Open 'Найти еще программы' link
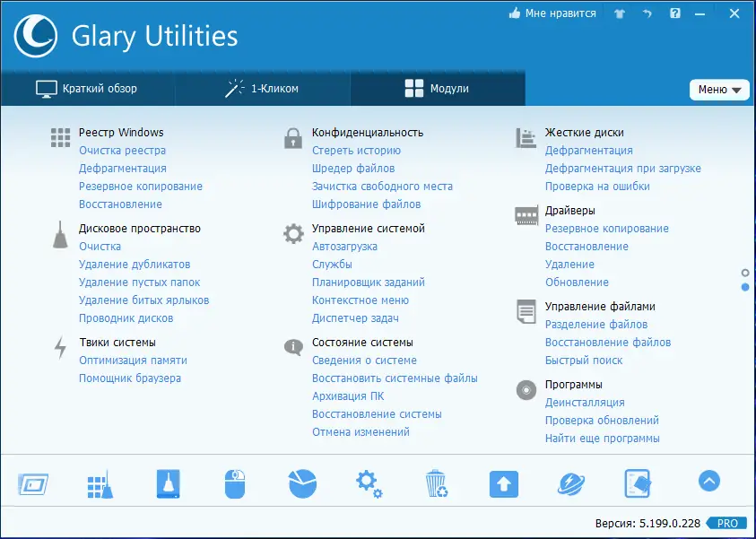This screenshot has width=756, height=539. coord(603,439)
